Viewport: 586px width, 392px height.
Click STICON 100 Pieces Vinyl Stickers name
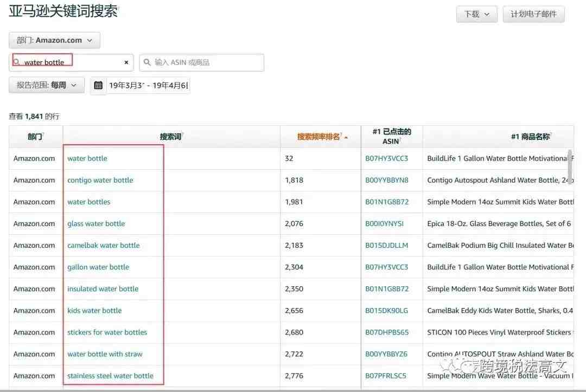(500, 332)
